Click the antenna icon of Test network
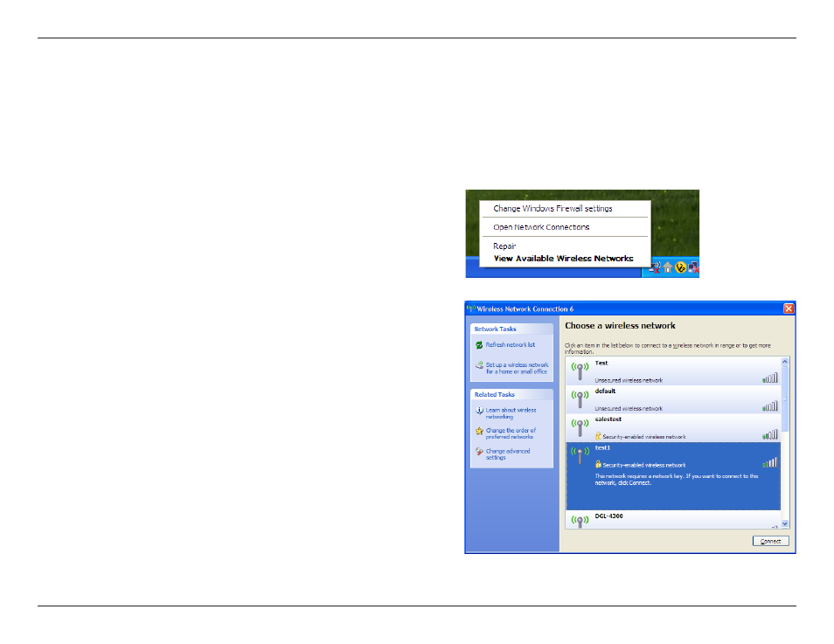The width and height of the screenshot is (834, 644). [x=580, y=371]
